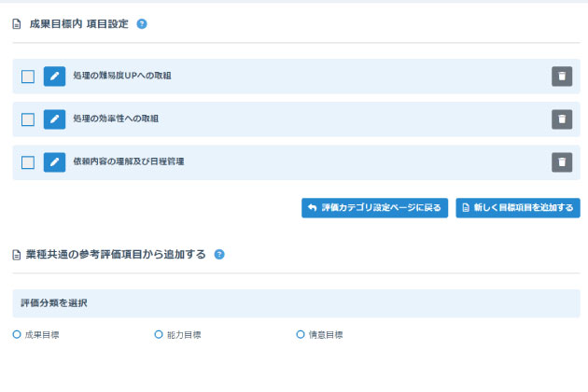Delete the 処理の難易度UPへの取組 item
Screen dimensions: 588x392
pos(561,77)
